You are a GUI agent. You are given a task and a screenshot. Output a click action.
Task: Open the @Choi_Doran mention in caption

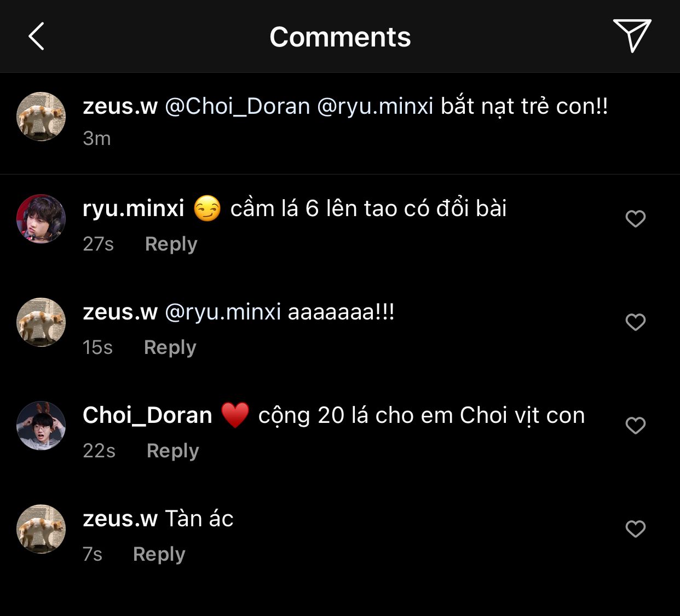pos(237,106)
